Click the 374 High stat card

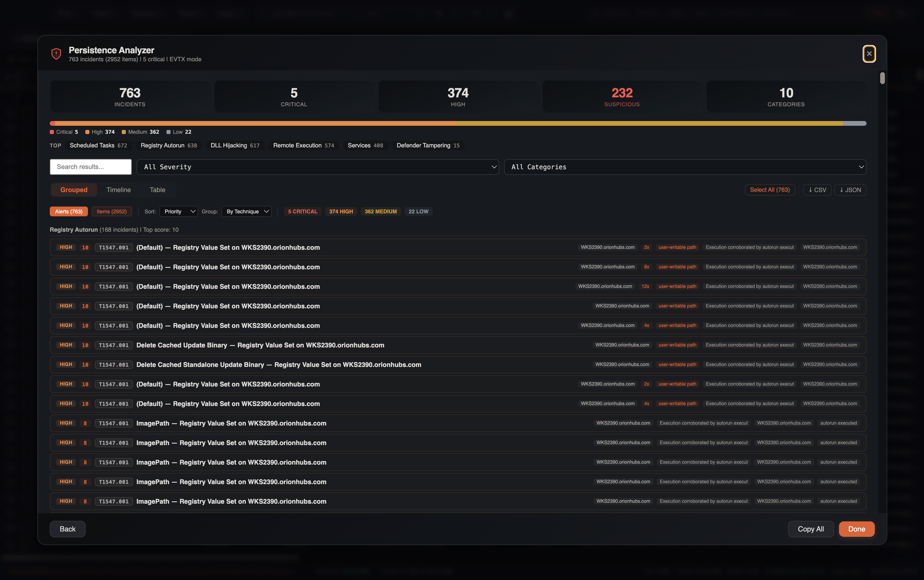458,96
